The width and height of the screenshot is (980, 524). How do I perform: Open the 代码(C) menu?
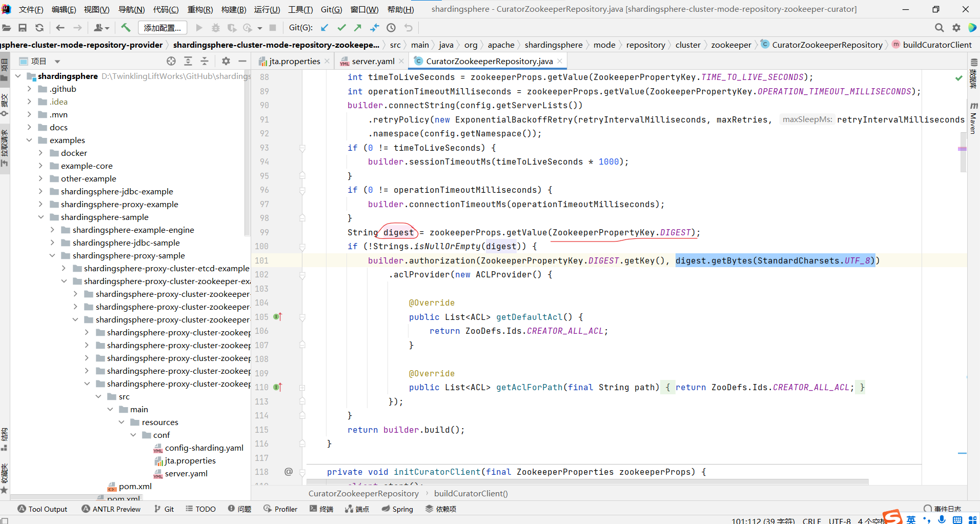[166, 9]
